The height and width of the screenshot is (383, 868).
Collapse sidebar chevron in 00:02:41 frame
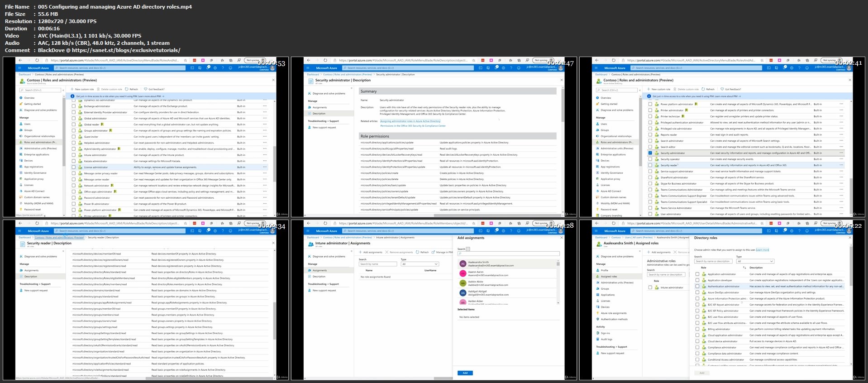tap(640, 90)
